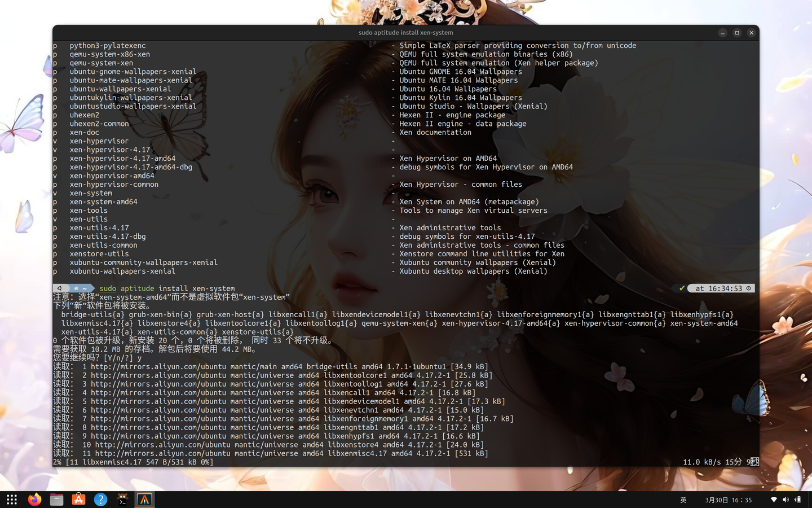Click the back arrow in the prompt segment
Viewport: 812px width, 508px height.
tap(60, 288)
